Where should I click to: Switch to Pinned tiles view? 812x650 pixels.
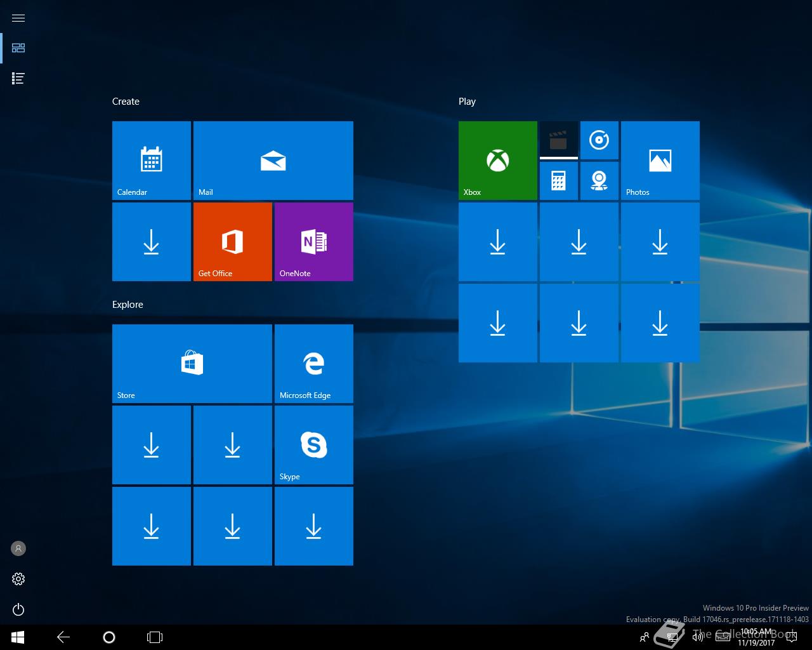[18, 48]
